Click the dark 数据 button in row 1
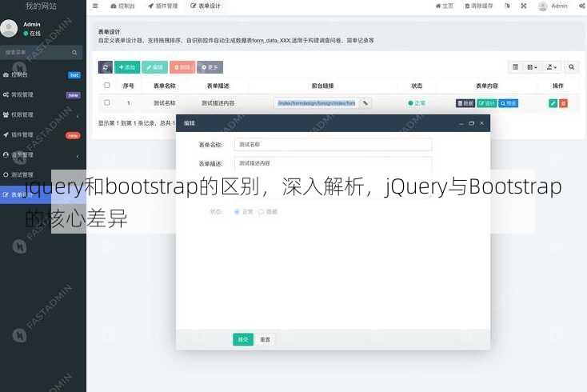 [465, 103]
